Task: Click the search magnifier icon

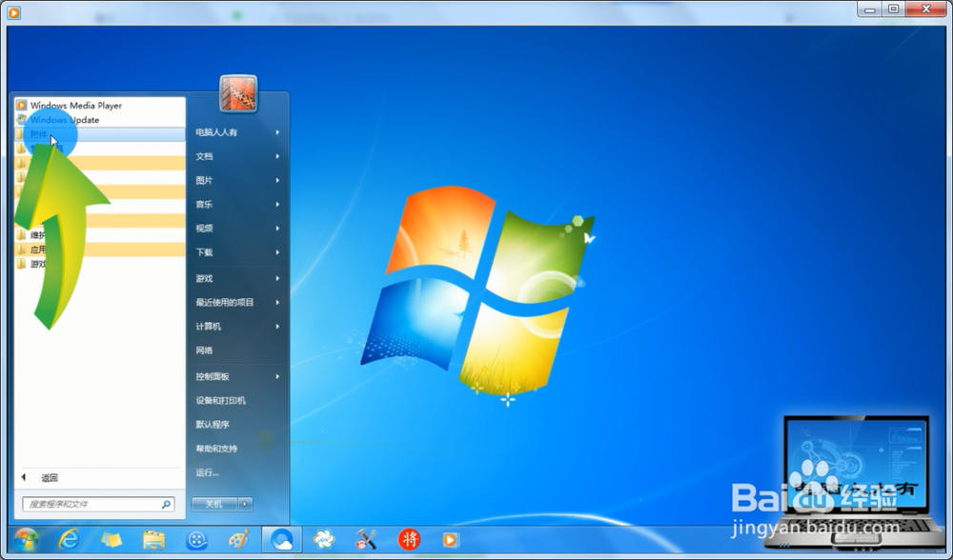Action: coord(166,504)
